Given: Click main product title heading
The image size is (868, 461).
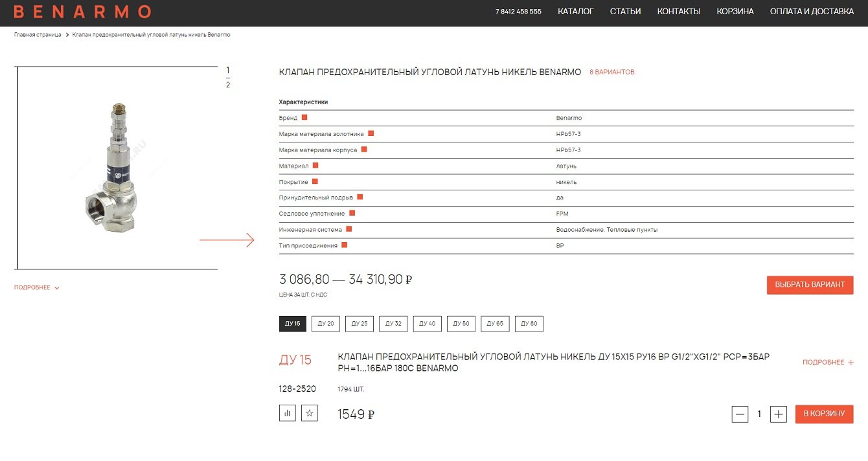Looking at the screenshot, I should (430, 72).
